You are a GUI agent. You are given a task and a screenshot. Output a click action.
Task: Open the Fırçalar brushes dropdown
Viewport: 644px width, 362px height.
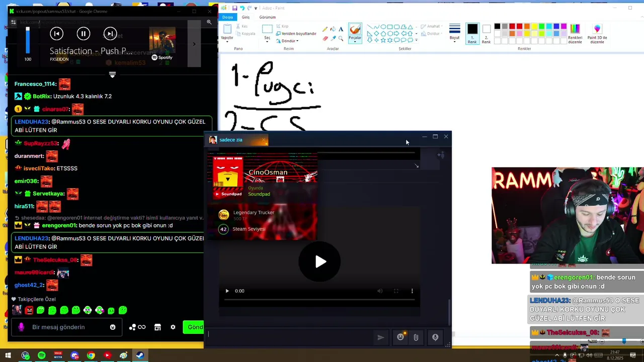point(355,41)
